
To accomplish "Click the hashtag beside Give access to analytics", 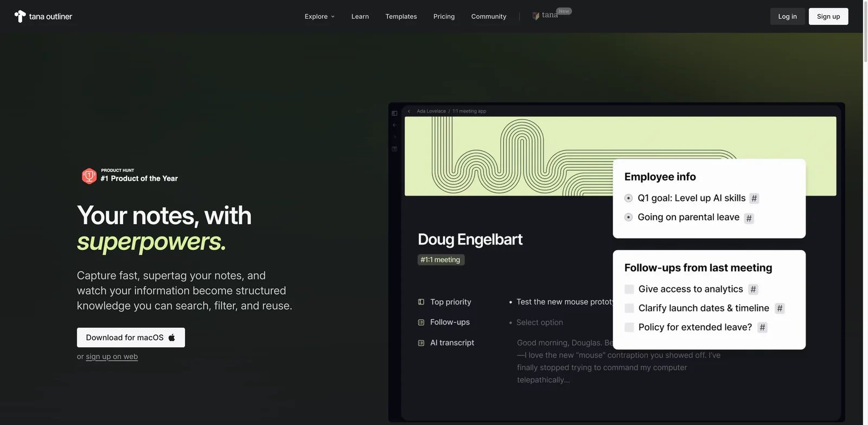I will coord(753,290).
